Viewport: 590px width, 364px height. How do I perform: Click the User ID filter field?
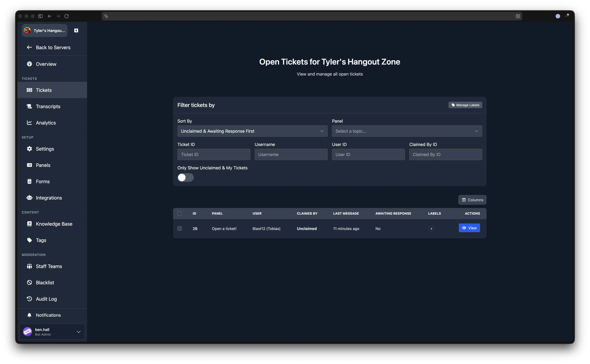[x=368, y=154]
